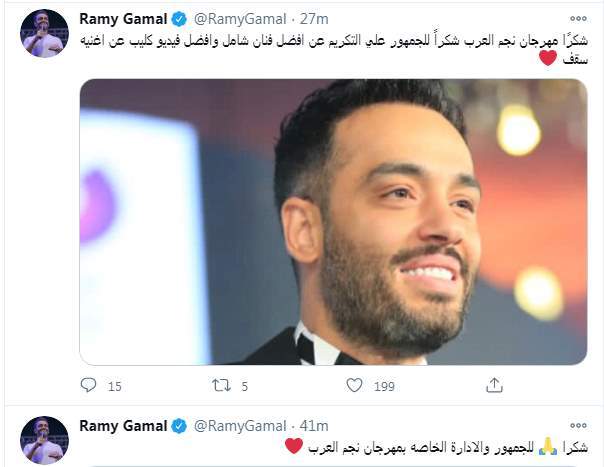
Task: Open the three-dot menu on first tweet
Action: tap(578, 18)
